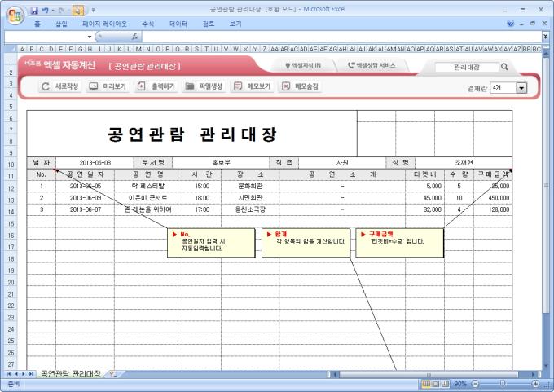Viewport: 554px width, 392px height.
Task: Expand the formula bar chevron
Action: click(546, 37)
